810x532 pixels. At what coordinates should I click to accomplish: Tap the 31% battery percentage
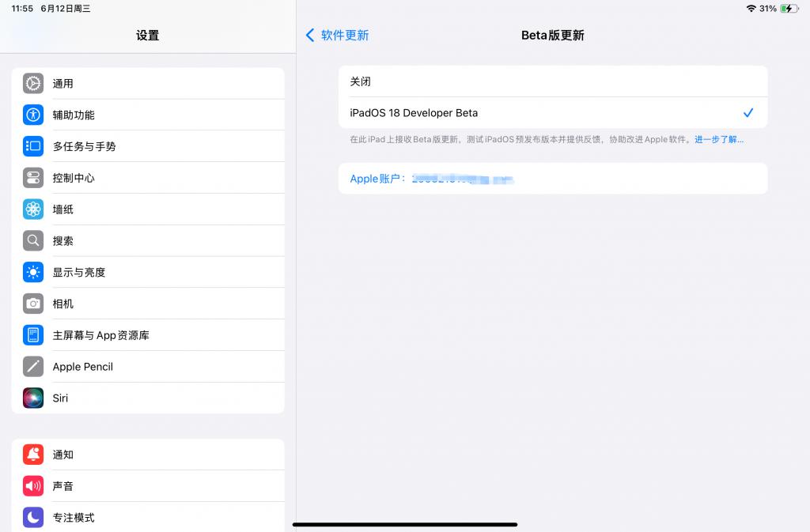[767, 8]
